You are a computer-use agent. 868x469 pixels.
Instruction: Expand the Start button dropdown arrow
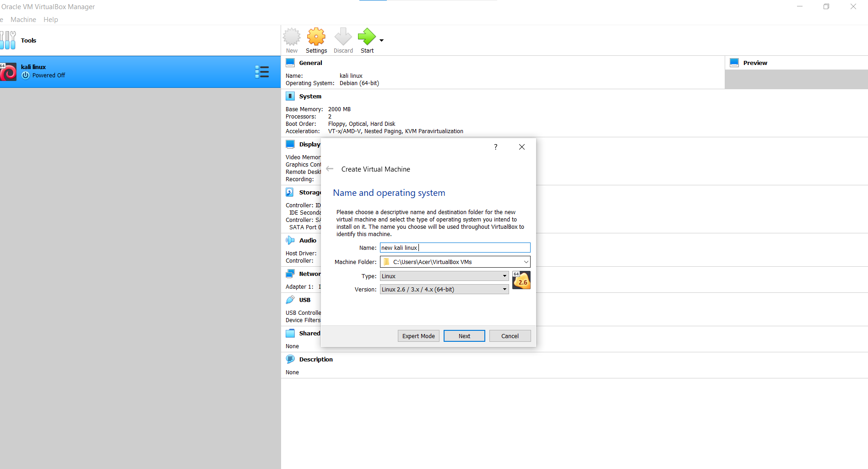[381, 40]
